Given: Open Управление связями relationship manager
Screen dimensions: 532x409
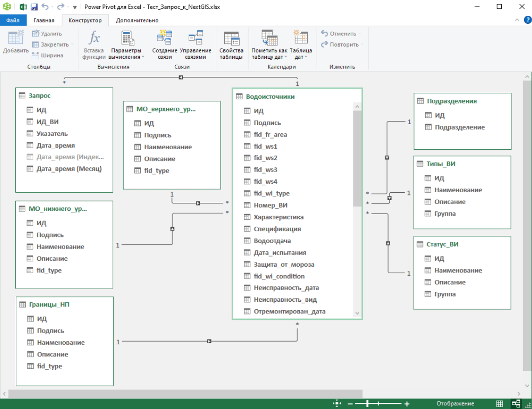Looking at the screenshot, I should click(x=195, y=44).
